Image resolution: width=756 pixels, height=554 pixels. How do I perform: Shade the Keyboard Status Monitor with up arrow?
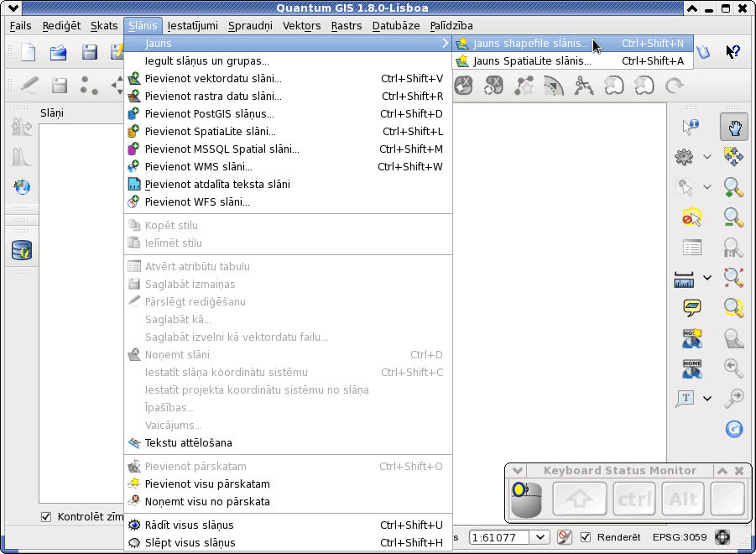pos(722,471)
